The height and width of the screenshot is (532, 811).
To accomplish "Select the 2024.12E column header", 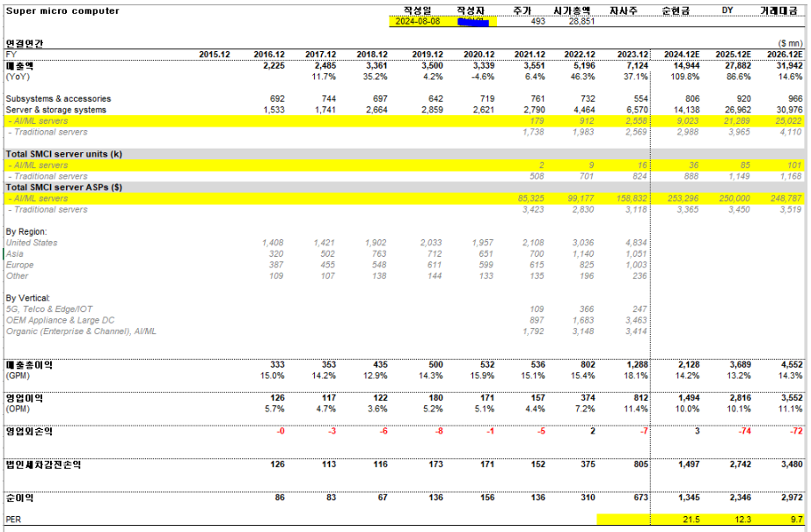I will [x=682, y=55].
